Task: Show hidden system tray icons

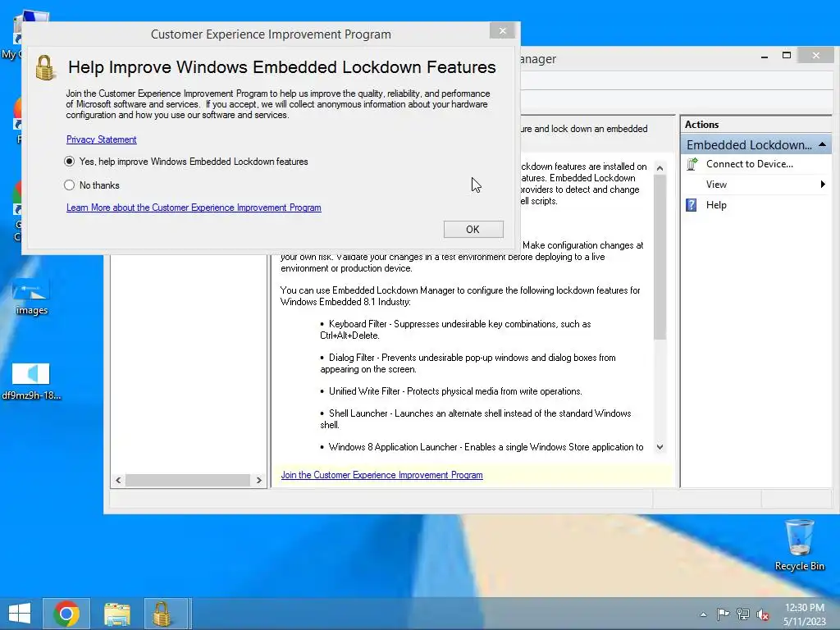Action: [703, 614]
